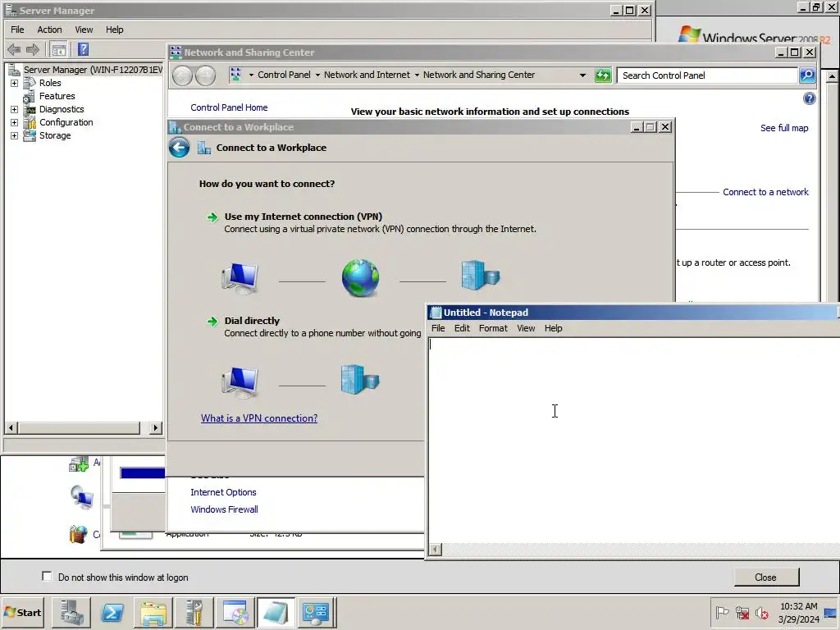Viewport: 840px width, 630px height.
Task: Check Do not show this window at logon
Action: [x=47, y=577]
